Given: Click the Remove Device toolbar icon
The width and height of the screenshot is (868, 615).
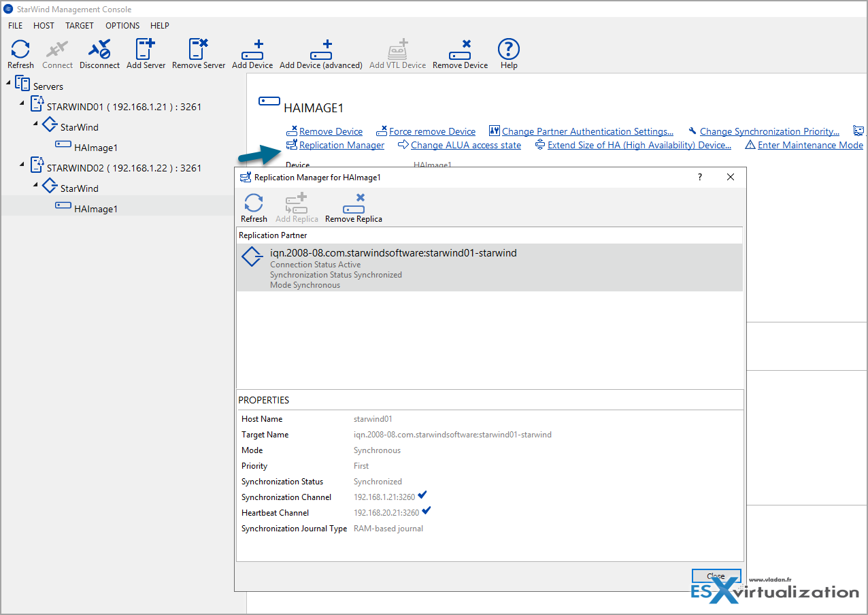Looking at the screenshot, I should point(460,50).
